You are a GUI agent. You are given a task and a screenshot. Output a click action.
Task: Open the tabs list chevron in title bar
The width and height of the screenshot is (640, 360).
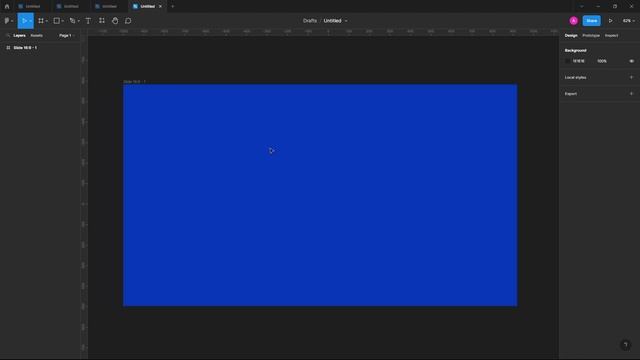point(582,7)
